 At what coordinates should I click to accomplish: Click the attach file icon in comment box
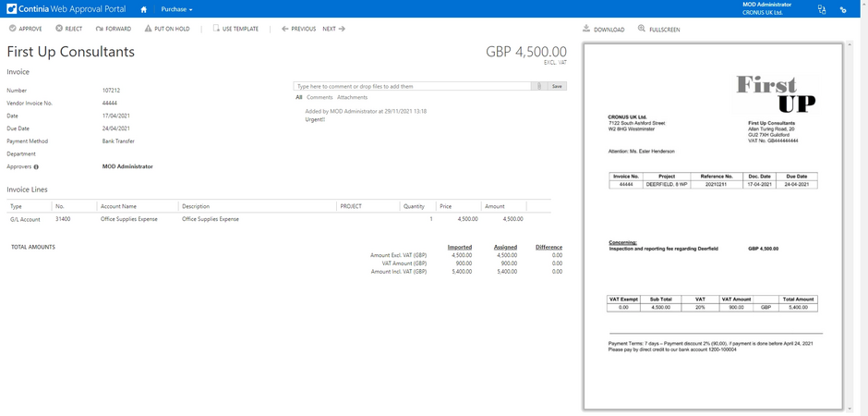pos(539,86)
